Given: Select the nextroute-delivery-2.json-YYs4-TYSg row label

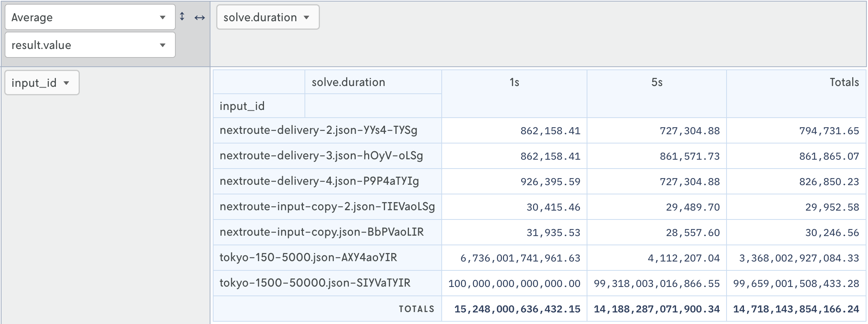Looking at the screenshot, I should point(318,130).
